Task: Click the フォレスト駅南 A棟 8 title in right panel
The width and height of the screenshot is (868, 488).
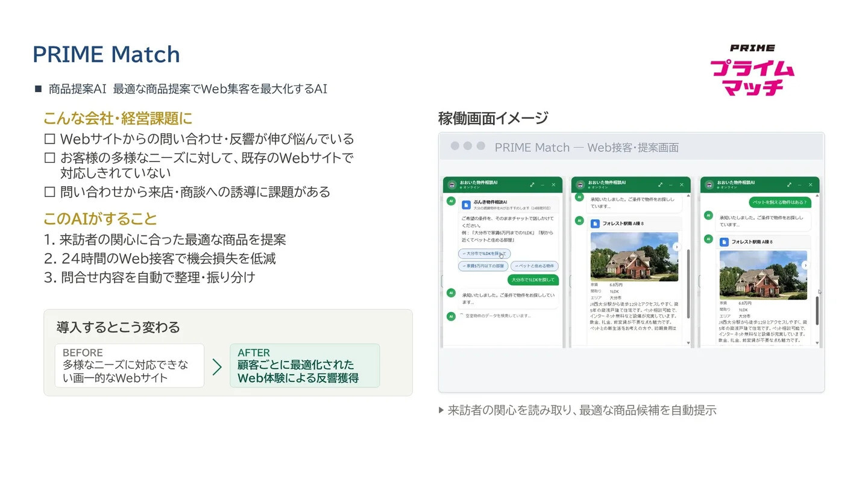Action: pyautogui.click(x=752, y=242)
